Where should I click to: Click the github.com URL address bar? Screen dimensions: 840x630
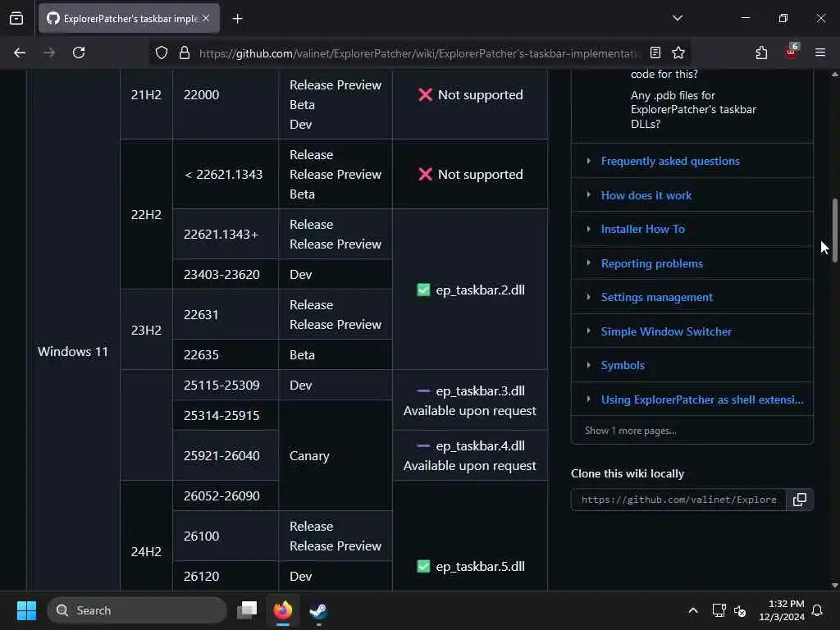point(419,53)
